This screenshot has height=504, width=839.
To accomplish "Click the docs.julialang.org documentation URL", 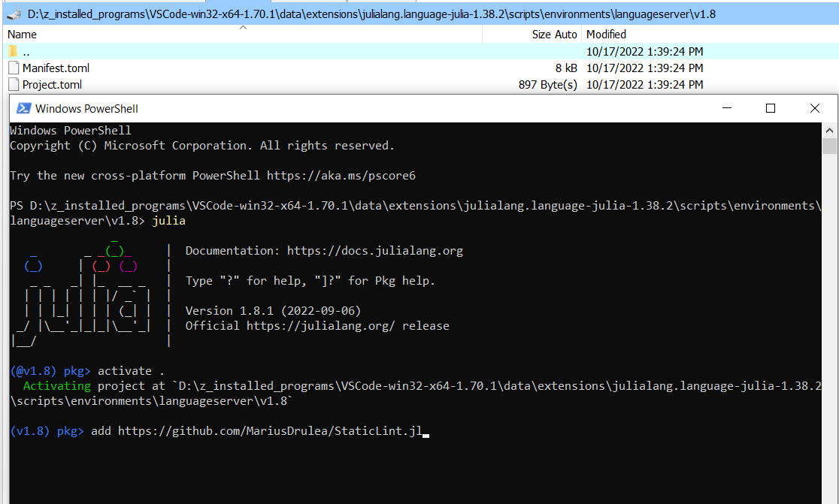I will pos(374,251).
